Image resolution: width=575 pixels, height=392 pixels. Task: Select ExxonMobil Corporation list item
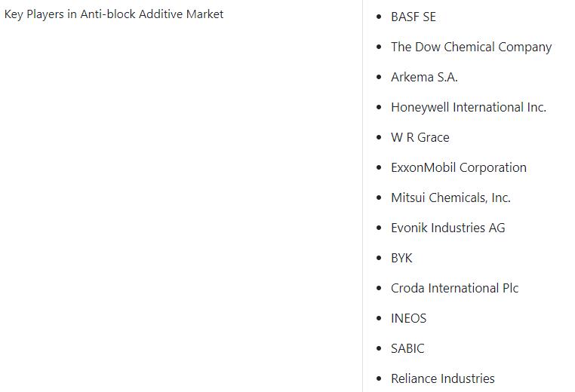click(x=459, y=168)
